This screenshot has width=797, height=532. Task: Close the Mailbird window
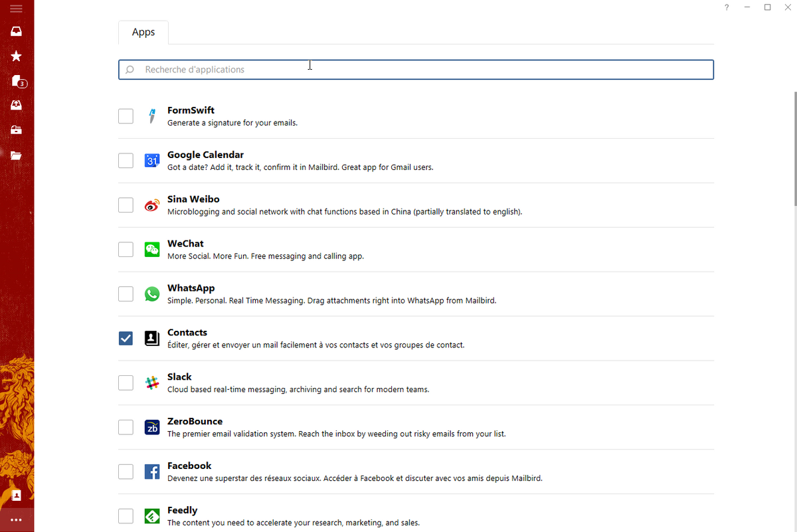[x=787, y=7]
